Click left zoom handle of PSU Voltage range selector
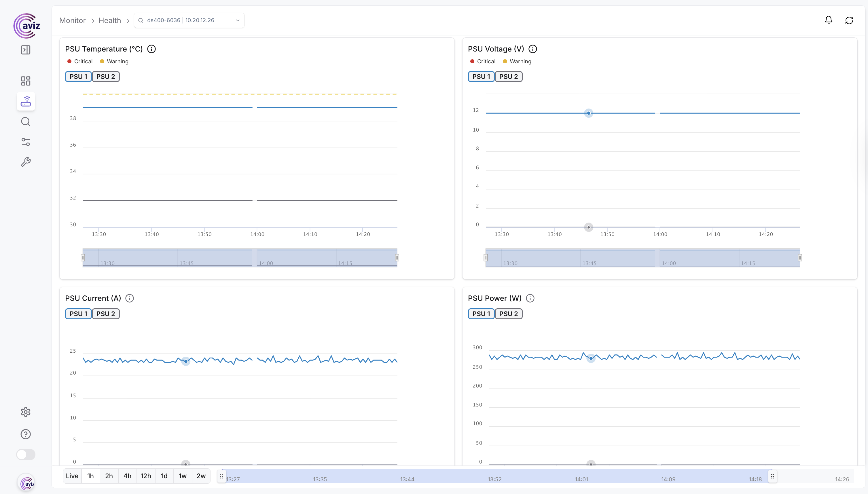Viewport: 868px width, 494px height. point(486,258)
